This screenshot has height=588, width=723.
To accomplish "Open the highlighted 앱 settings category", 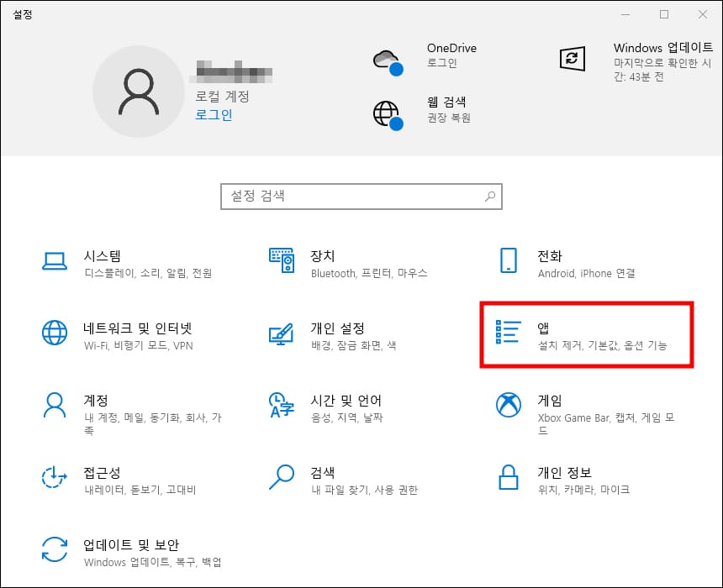I will pos(555,335).
